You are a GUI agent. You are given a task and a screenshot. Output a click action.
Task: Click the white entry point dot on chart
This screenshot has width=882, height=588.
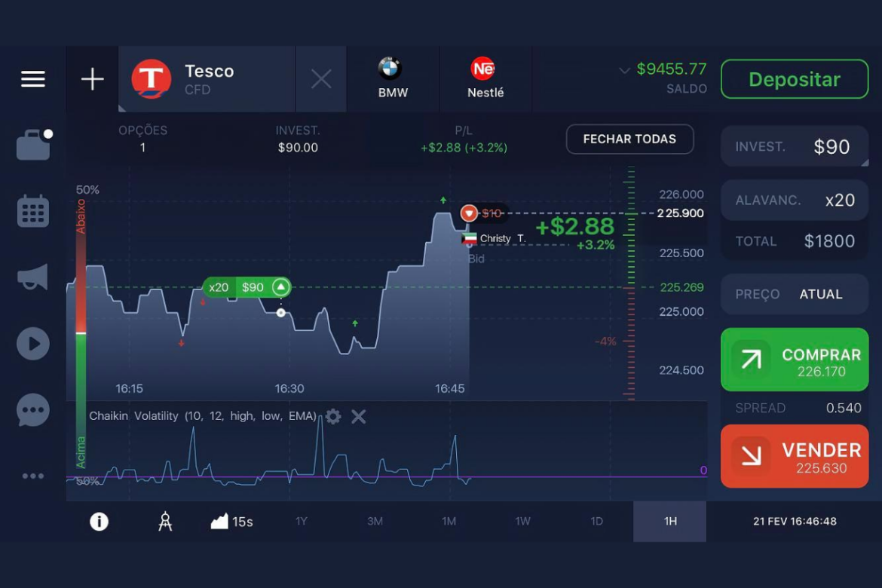pyautogui.click(x=280, y=313)
